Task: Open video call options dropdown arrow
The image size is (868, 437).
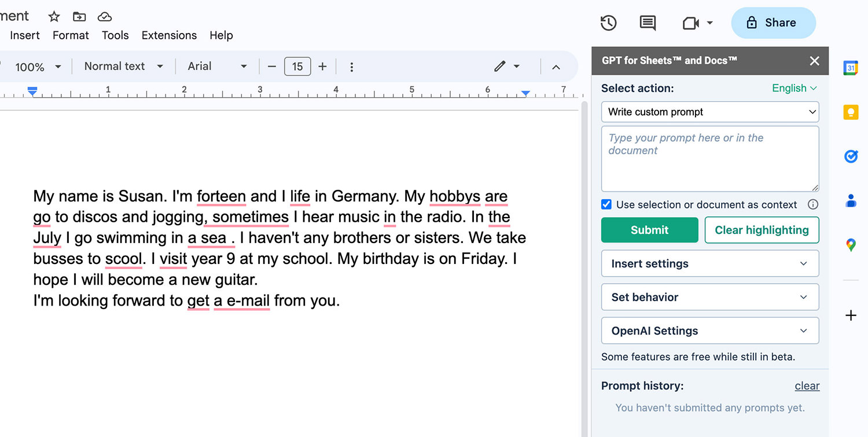Action: pos(710,23)
